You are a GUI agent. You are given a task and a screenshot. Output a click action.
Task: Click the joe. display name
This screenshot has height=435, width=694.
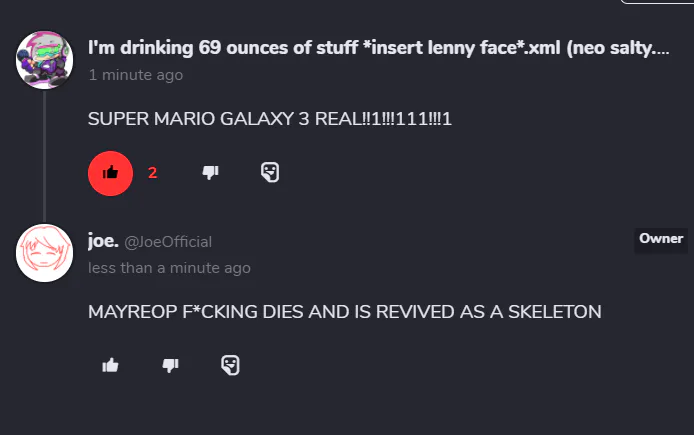tap(103, 240)
